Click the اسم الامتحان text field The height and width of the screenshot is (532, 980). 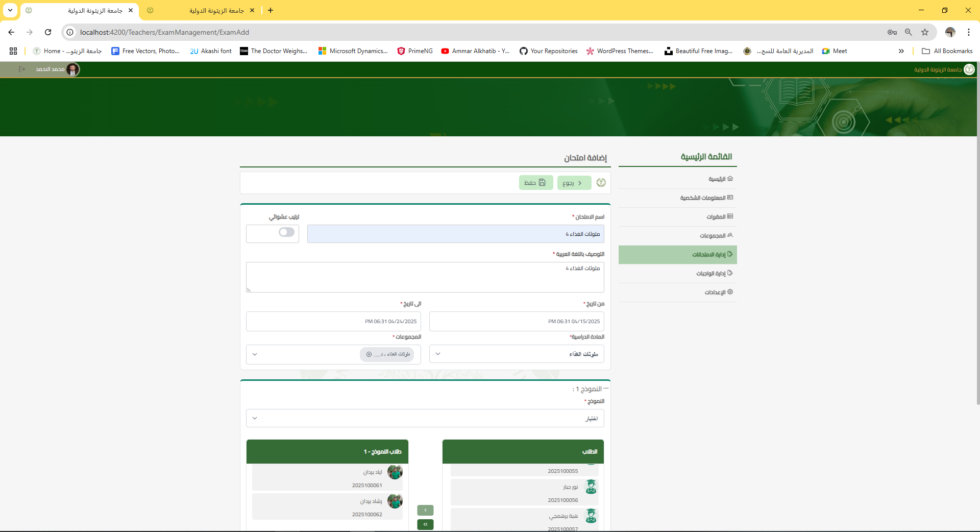[455, 234]
